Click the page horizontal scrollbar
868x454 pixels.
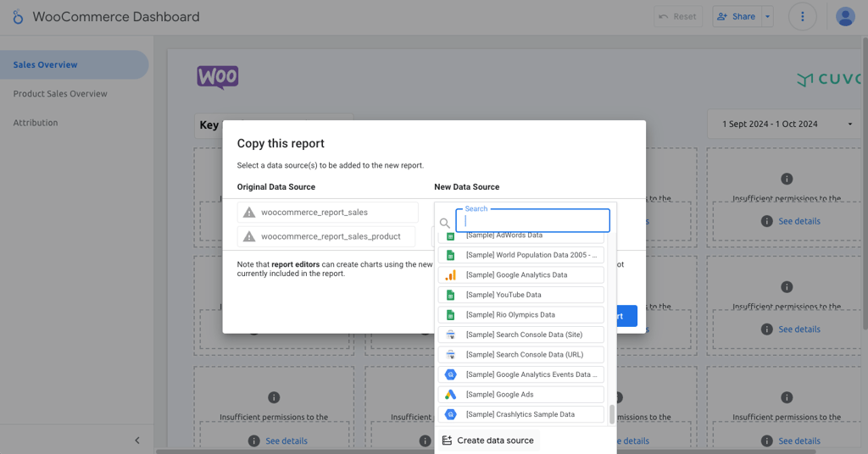tap(486, 451)
